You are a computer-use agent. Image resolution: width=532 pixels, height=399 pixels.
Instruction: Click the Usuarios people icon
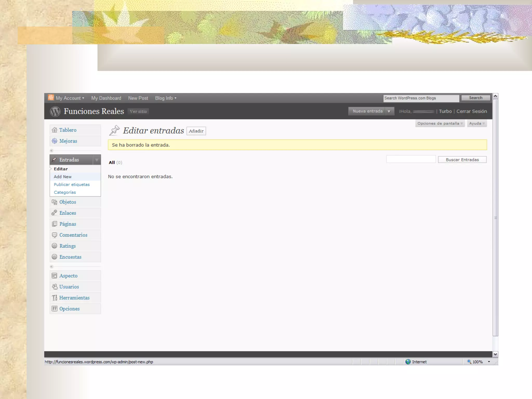[54, 287]
